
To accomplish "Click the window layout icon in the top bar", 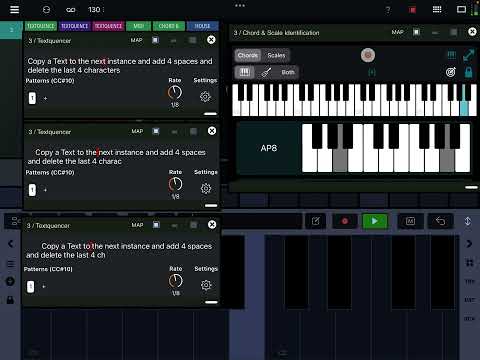I will (461, 9).
